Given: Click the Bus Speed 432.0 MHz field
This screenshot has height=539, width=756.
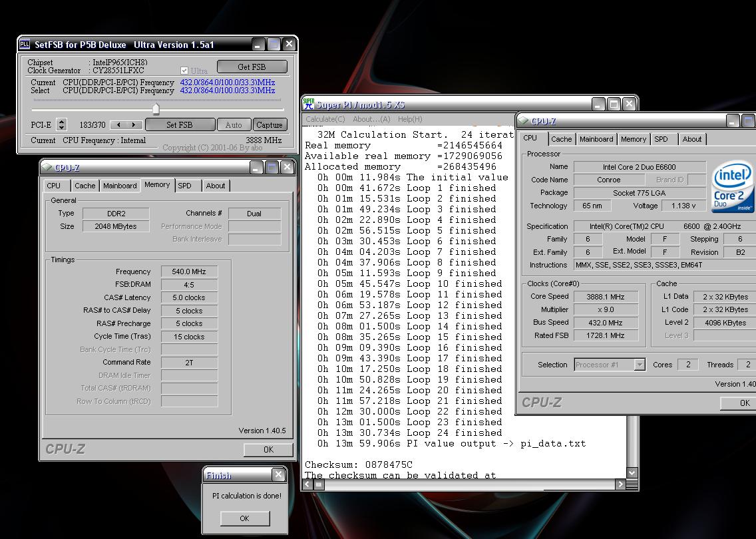Looking at the screenshot, I should point(606,323).
